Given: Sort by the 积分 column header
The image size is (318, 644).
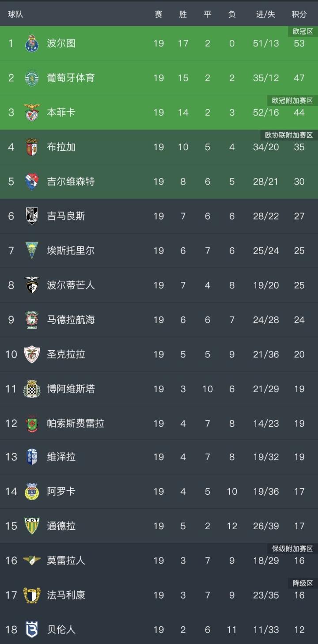Looking at the screenshot, I should click(x=299, y=14).
